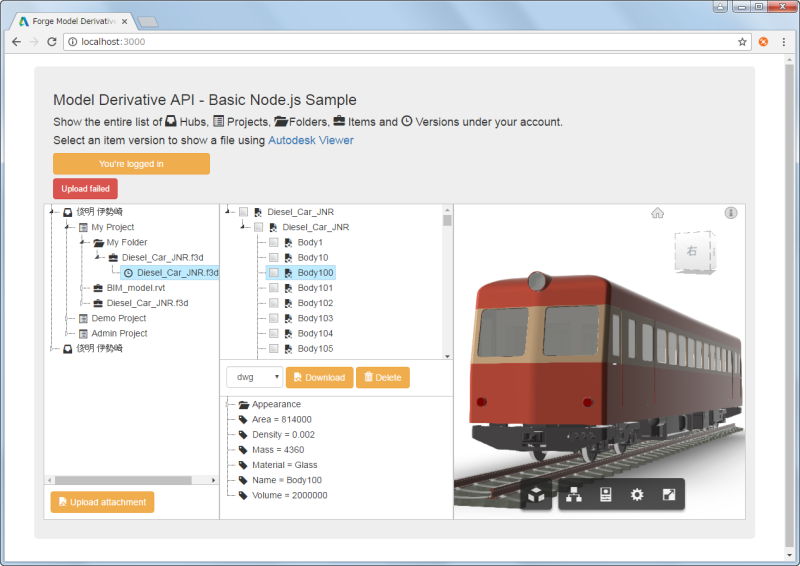The height and width of the screenshot is (566, 800).
Task: Check the Body105 checkbox
Action: point(273,349)
